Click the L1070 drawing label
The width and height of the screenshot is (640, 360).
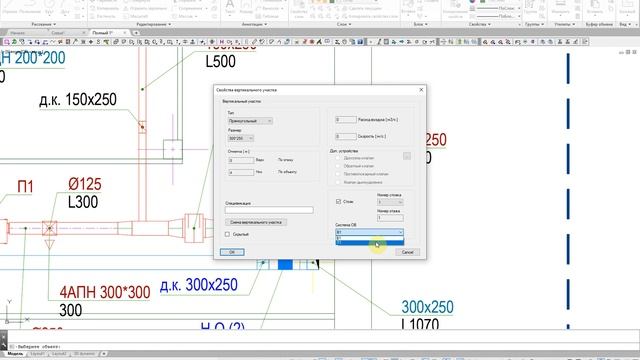coord(420,324)
